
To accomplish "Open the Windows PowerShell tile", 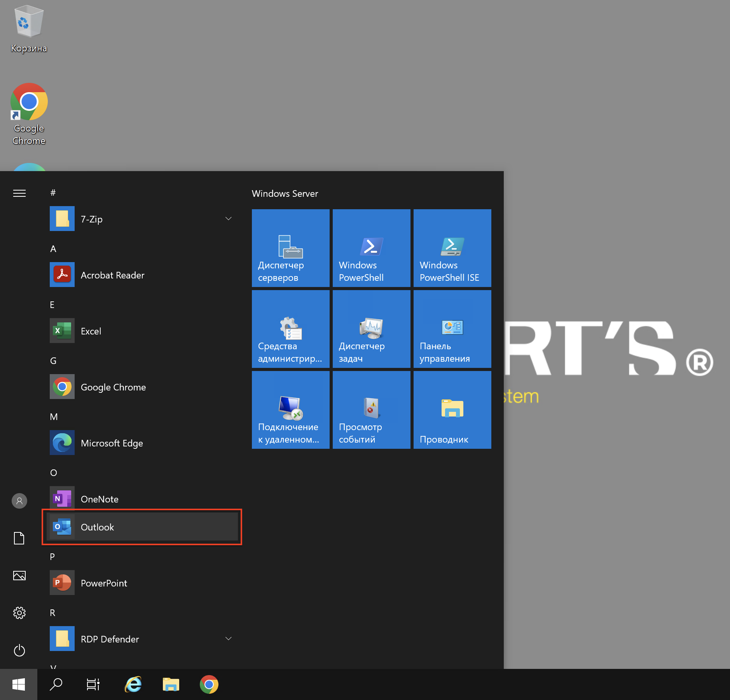I will (371, 248).
